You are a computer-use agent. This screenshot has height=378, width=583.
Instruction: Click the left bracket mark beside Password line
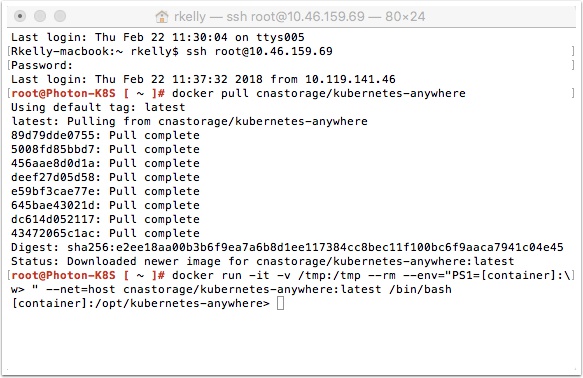(x=9, y=65)
